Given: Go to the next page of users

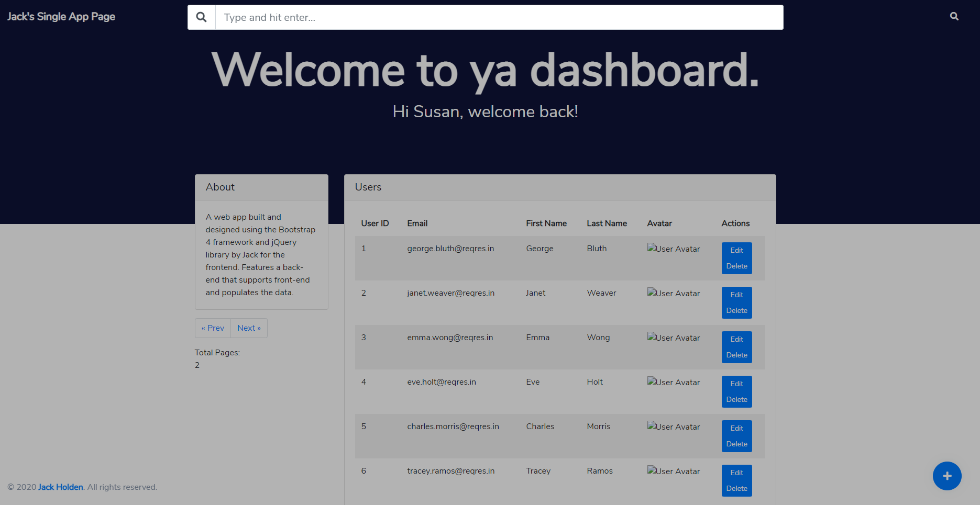Looking at the screenshot, I should (x=249, y=328).
